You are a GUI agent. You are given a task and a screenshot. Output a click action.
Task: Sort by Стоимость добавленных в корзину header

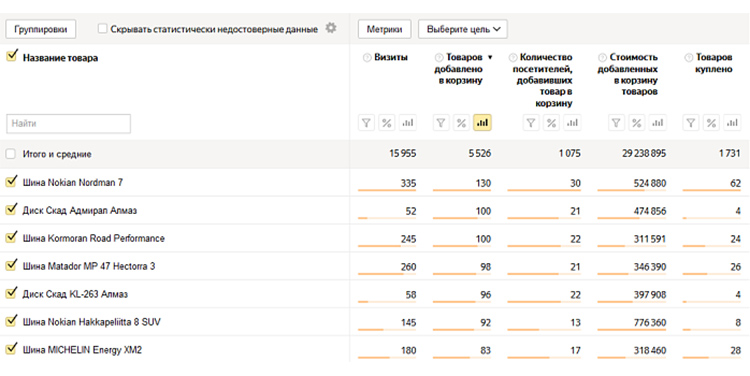click(628, 75)
